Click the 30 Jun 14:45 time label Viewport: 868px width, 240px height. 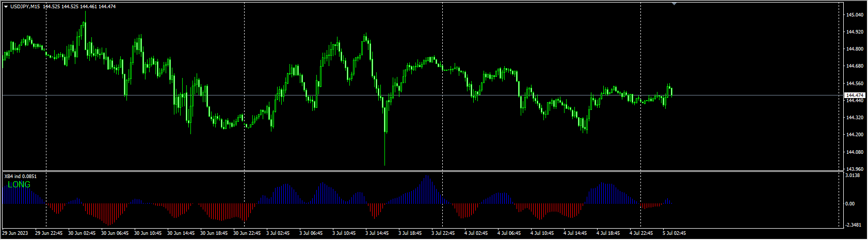click(181, 233)
